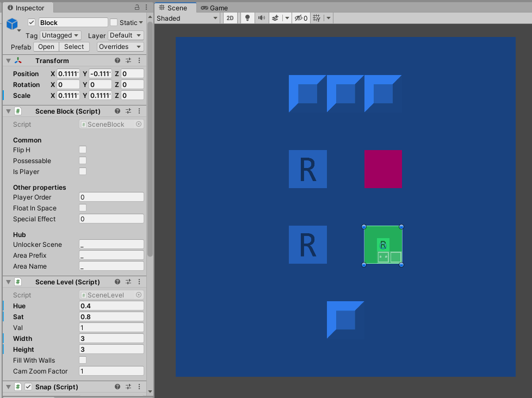This screenshot has width=532, height=398.
Task: Select the green selected block
Action: [x=383, y=245]
